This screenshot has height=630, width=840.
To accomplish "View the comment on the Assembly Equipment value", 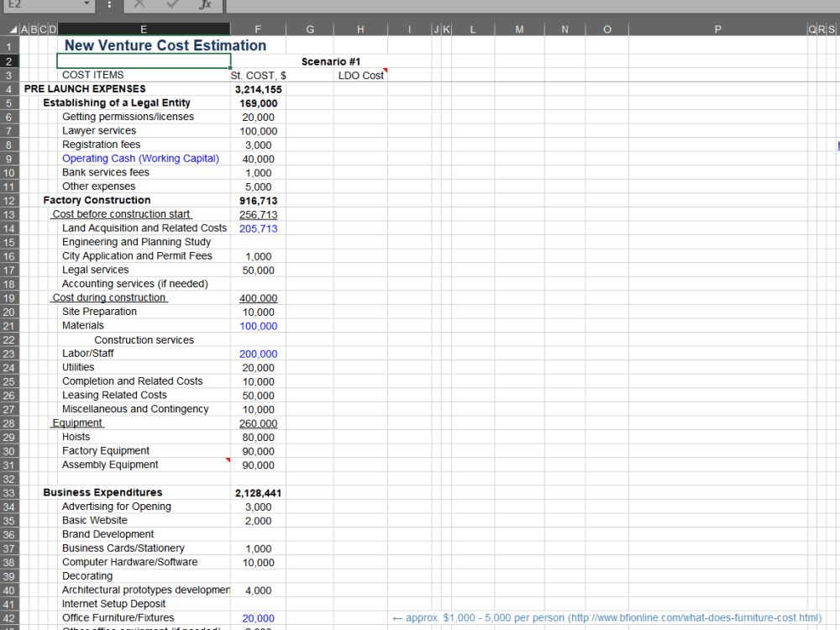I will point(227,459).
